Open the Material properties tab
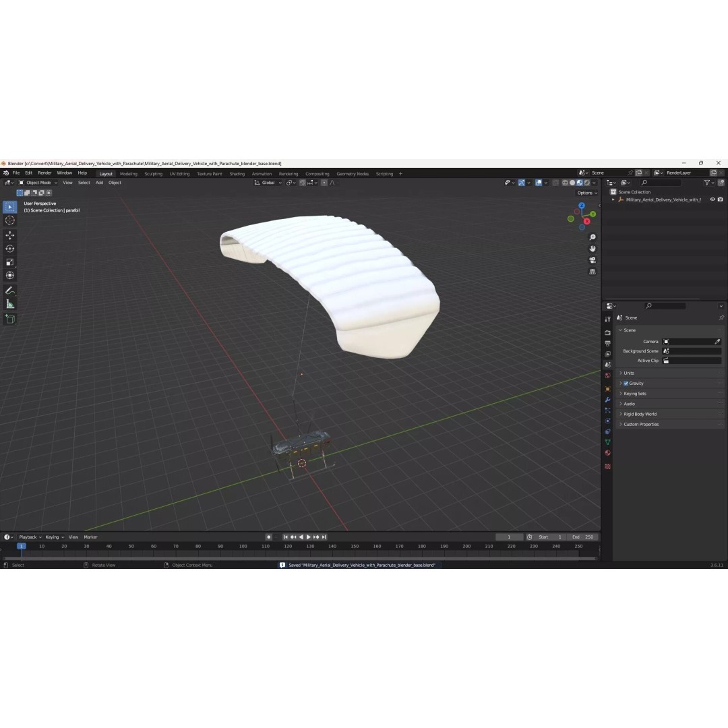Image resolution: width=728 pixels, height=728 pixels. [x=607, y=453]
